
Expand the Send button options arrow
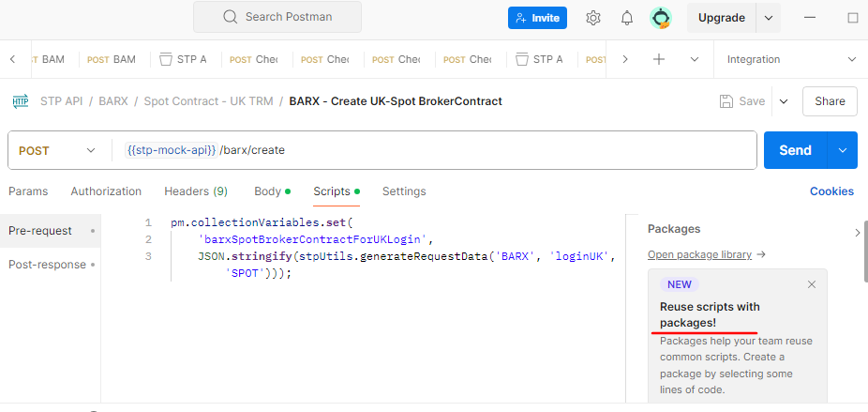(842, 150)
